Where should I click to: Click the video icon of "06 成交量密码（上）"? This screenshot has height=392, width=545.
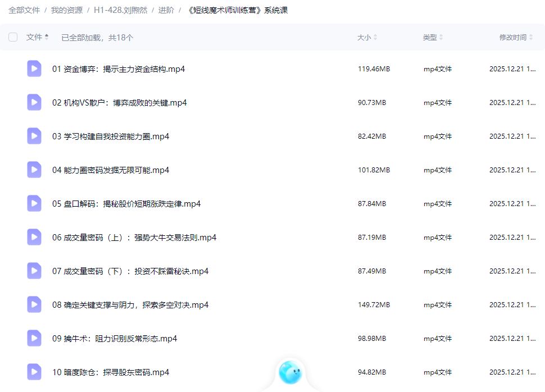tap(34, 237)
